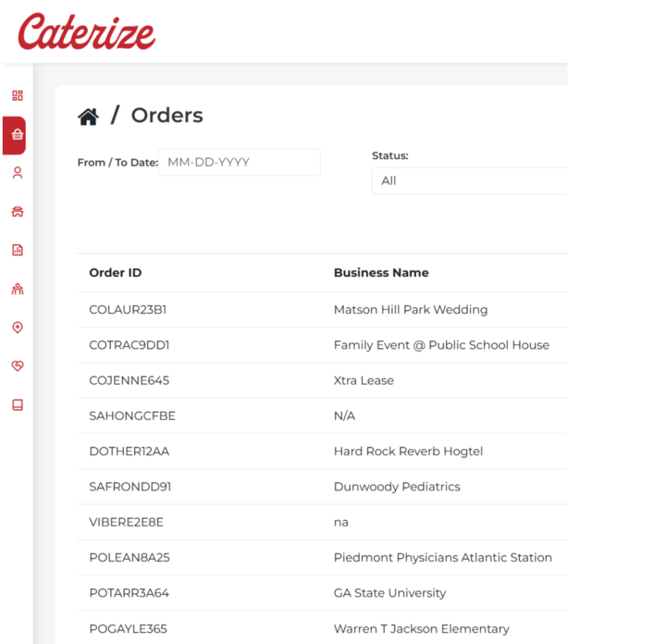
Task: Click the Caterize logo
Action: point(86,32)
